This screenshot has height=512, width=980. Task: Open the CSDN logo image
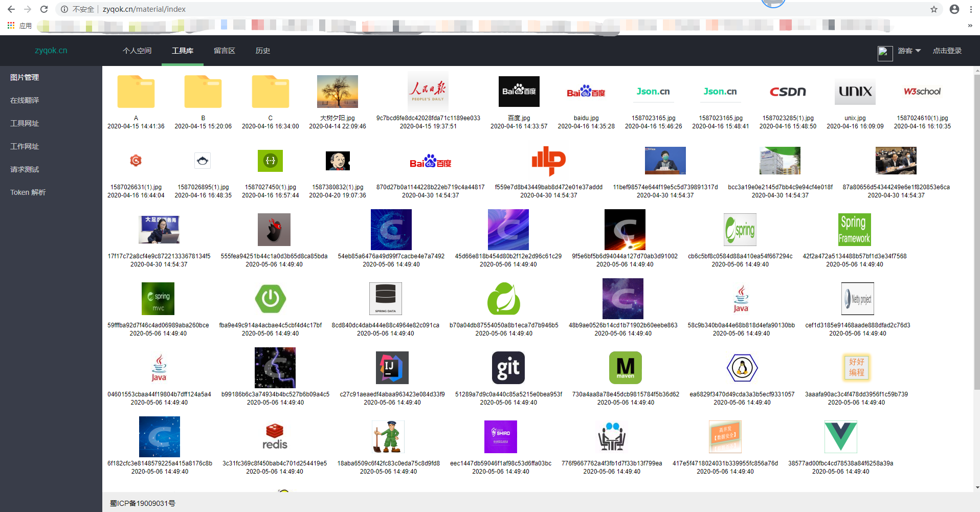tap(788, 92)
